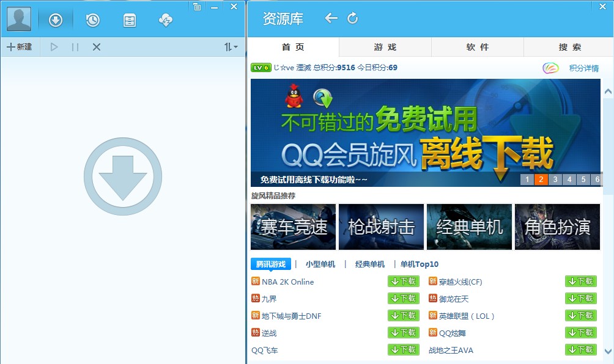Image resolution: width=614 pixels, height=364 pixels.
Task: Start the selected task with play icon
Action: [54, 47]
